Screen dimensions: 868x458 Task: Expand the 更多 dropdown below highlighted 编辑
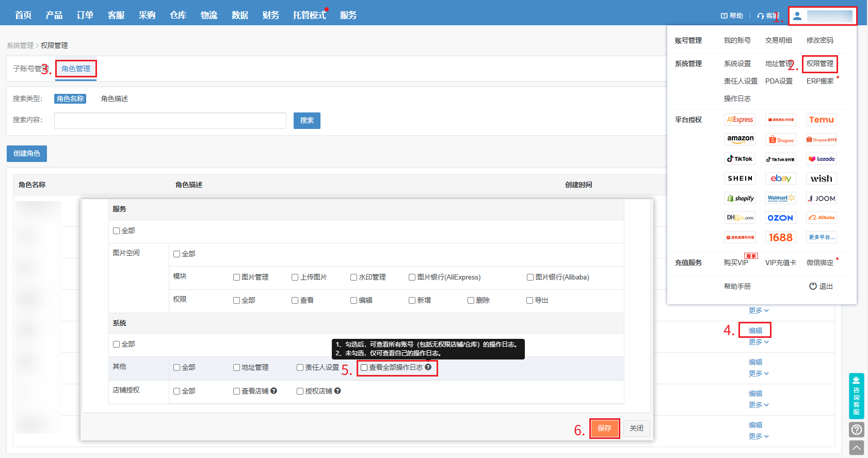(x=759, y=342)
